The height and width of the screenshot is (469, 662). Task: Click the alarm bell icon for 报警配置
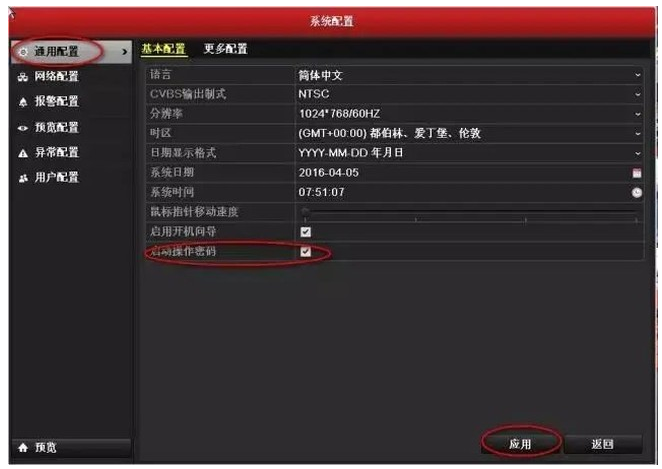[23, 102]
